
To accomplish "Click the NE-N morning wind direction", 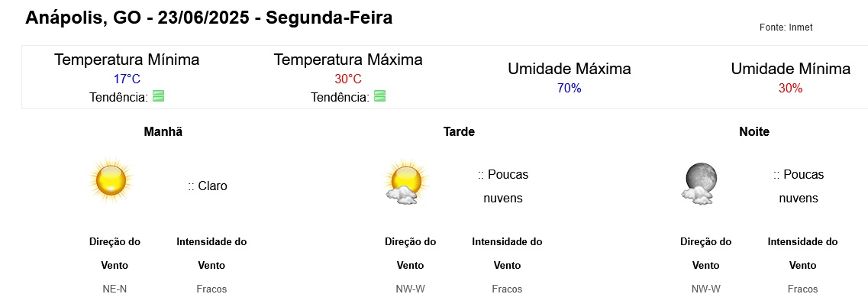I will tap(115, 289).
